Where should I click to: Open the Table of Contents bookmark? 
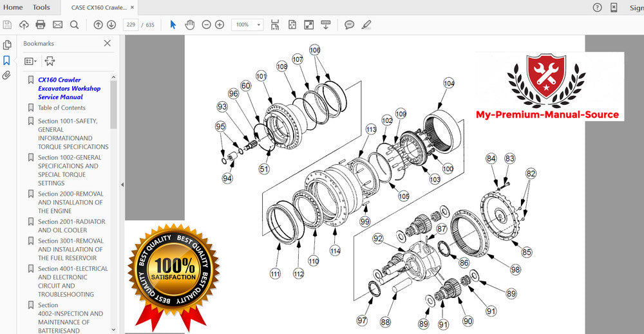pos(62,108)
